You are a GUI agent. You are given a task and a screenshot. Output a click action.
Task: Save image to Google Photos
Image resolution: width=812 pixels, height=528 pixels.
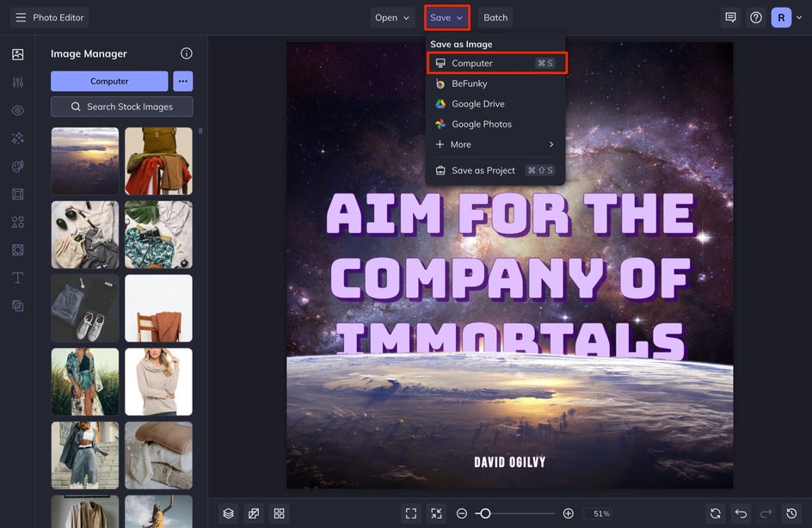click(495, 124)
